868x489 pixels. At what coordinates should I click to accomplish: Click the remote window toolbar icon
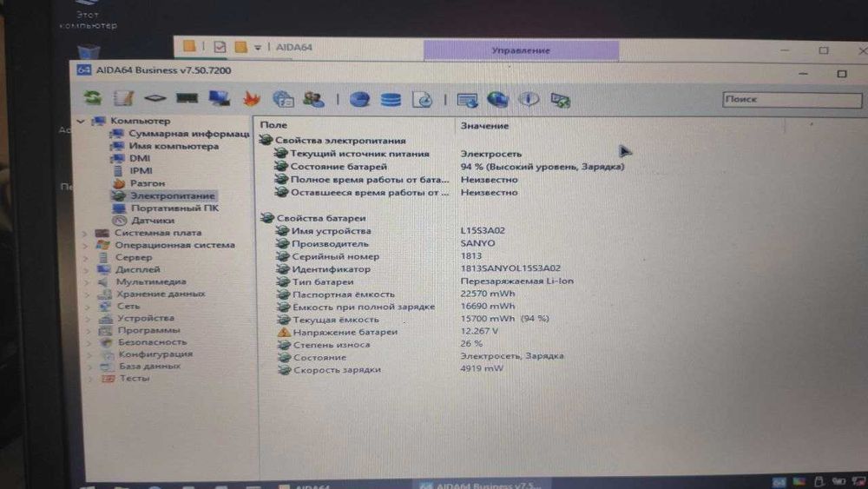tap(467, 101)
